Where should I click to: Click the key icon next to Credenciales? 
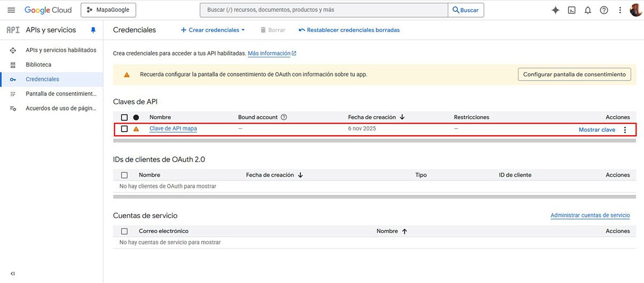(x=13, y=79)
